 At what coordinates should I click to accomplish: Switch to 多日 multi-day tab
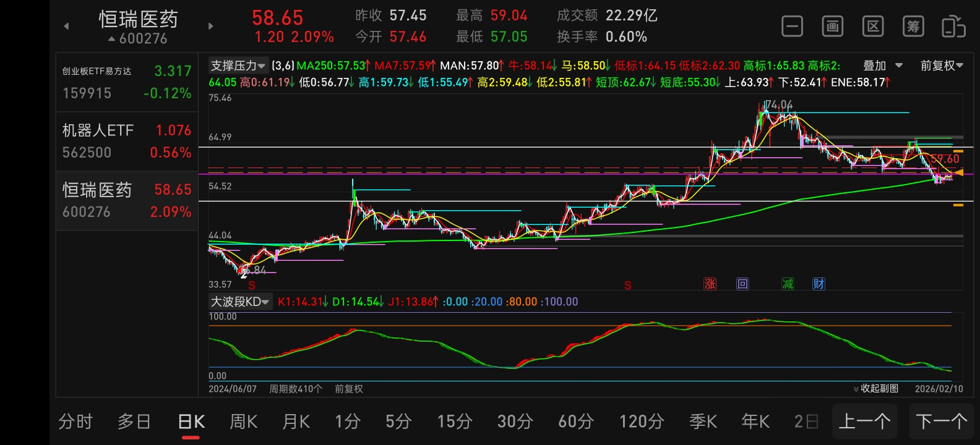click(134, 422)
